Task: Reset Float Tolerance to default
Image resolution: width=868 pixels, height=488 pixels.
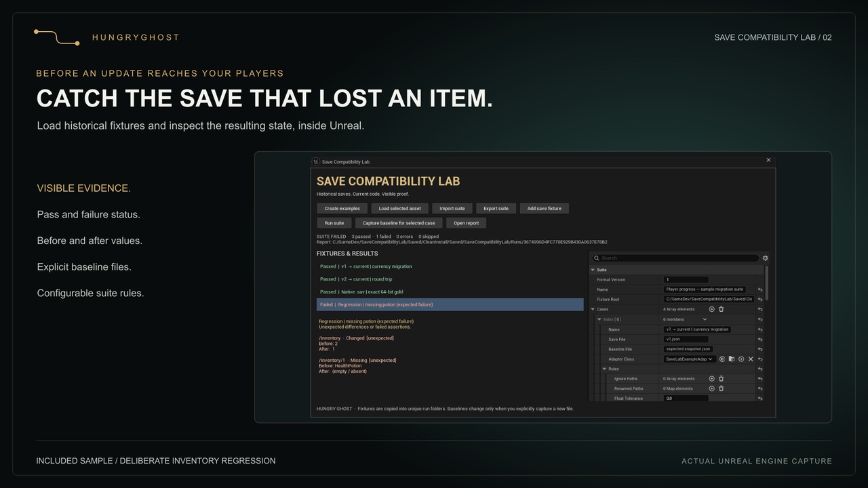Action: point(760,399)
